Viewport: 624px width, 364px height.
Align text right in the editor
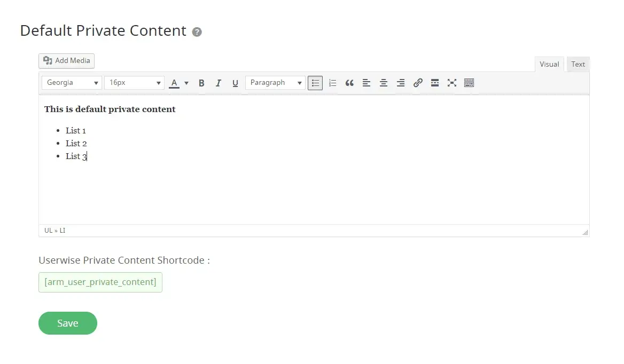coord(401,83)
